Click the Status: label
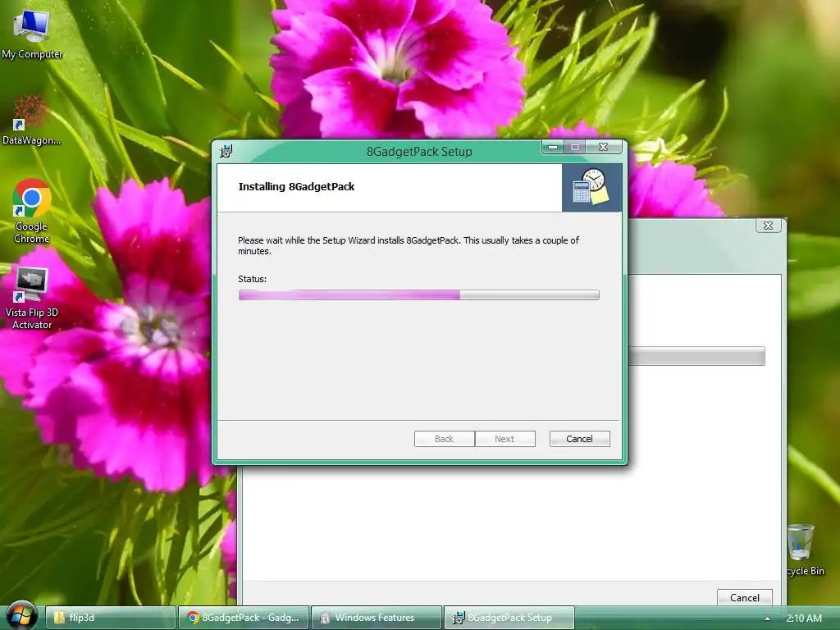This screenshot has height=630, width=840. pyautogui.click(x=253, y=279)
